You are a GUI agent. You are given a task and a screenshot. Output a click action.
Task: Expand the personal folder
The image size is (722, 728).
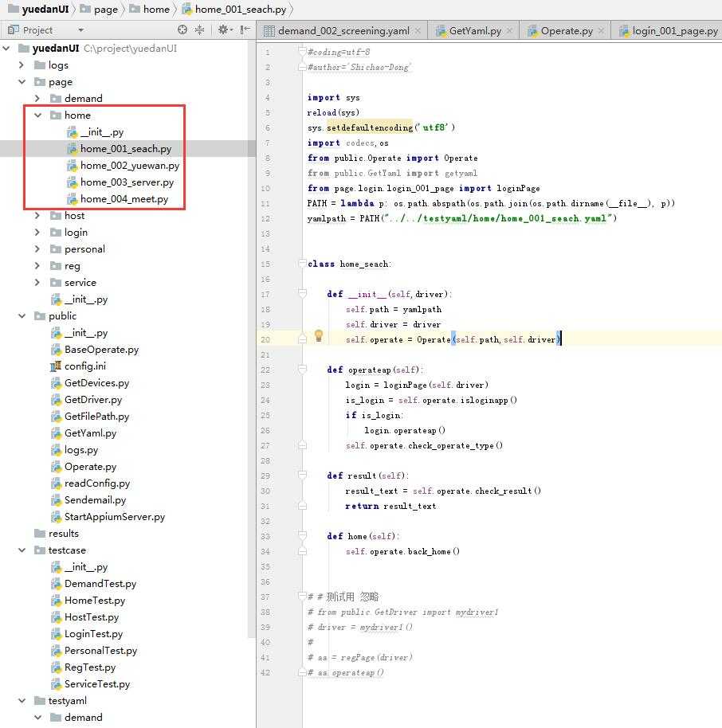[x=37, y=249]
